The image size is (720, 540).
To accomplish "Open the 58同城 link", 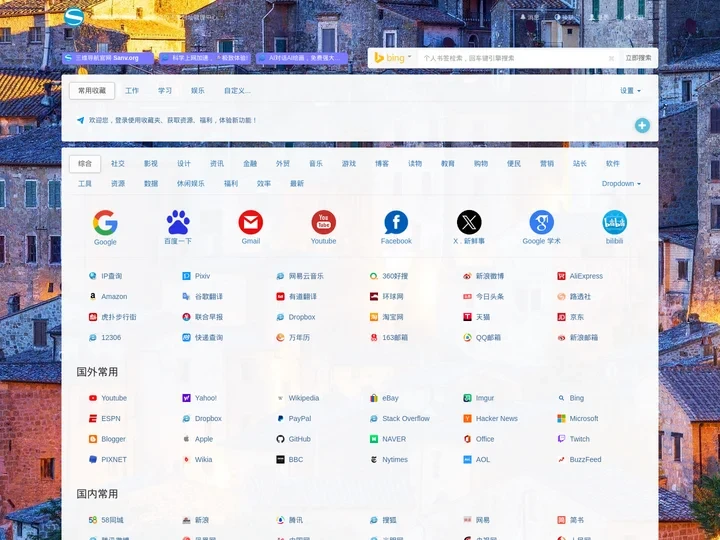I will [x=112, y=520].
